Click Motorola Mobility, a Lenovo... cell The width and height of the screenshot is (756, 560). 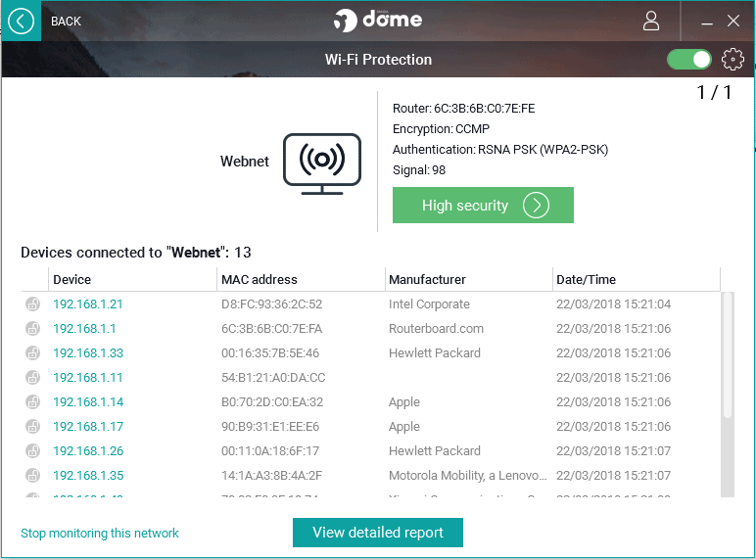tap(468, 476)
